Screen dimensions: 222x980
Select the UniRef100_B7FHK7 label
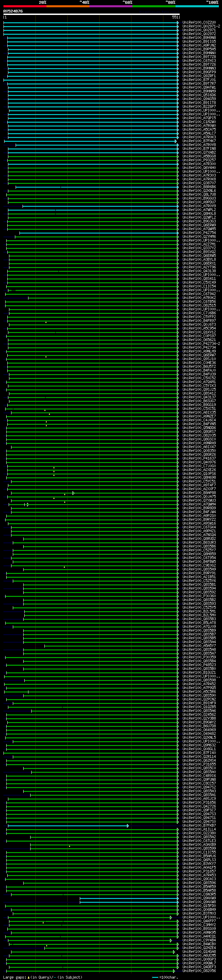click(199, 141)
